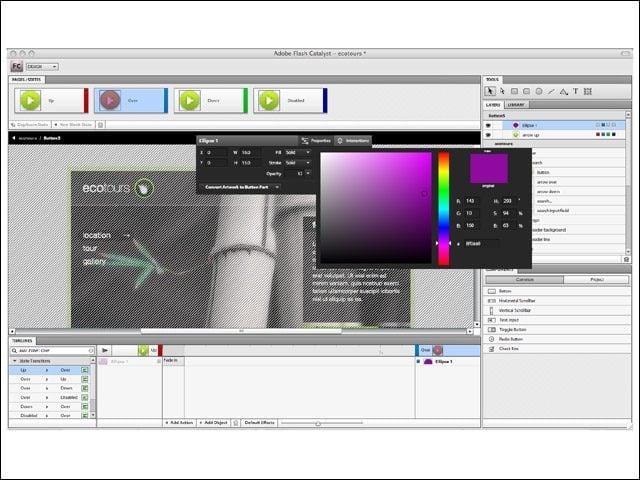Click the Down to Over transition effect icon
This screenshot has width=640, height=480.
[x=84, y=407]
